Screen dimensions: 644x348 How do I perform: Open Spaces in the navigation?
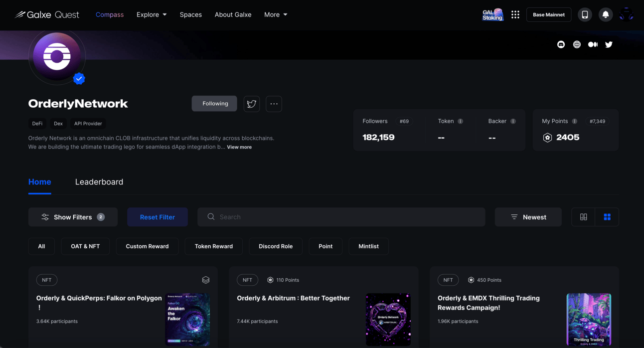[x=191, y=14]
